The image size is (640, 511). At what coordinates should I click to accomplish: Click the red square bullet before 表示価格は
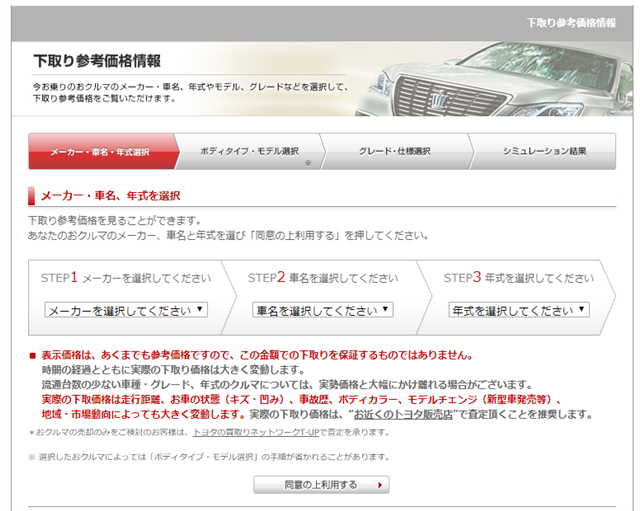33,355
